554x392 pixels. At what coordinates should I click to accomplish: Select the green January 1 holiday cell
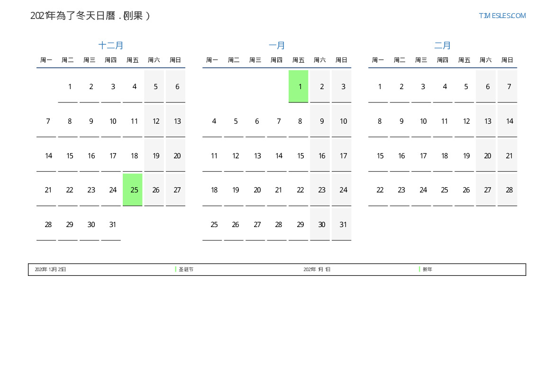tap(298, 86)
